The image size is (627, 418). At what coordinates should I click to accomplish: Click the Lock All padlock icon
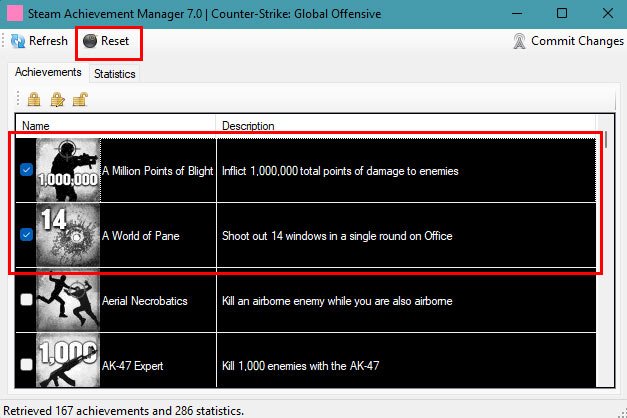tap(34, 99)
